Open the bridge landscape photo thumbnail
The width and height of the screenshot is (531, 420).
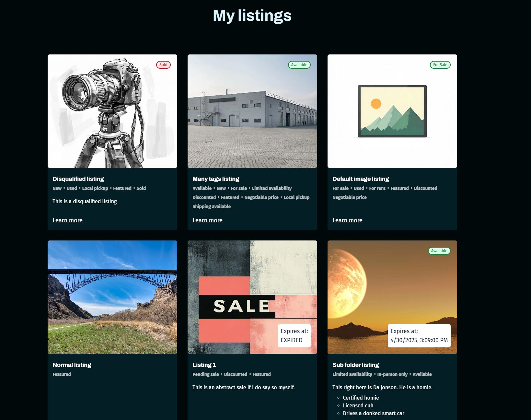click(x=112, y=297)
